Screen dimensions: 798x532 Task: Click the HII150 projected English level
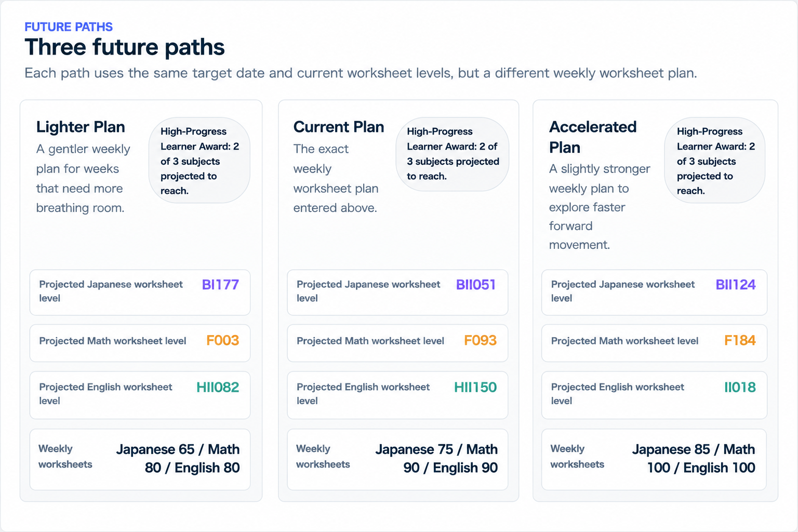point(475,387)
